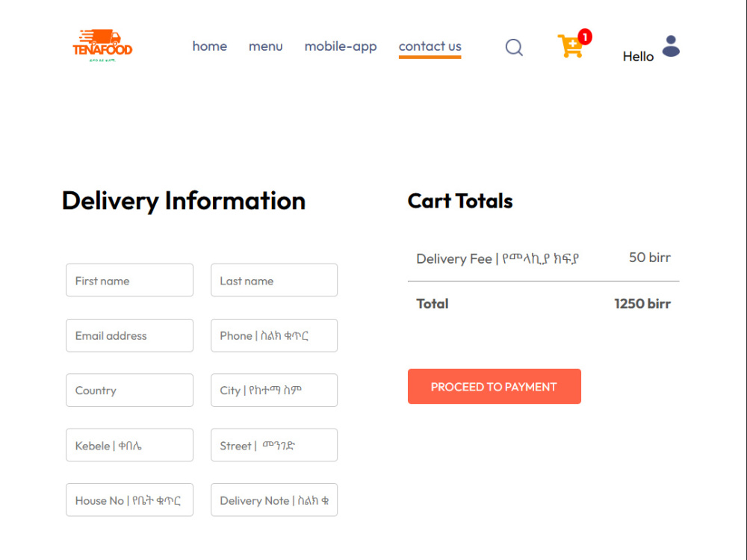747x560 pixels.
Task: Click the Total label
Action: 432,303
